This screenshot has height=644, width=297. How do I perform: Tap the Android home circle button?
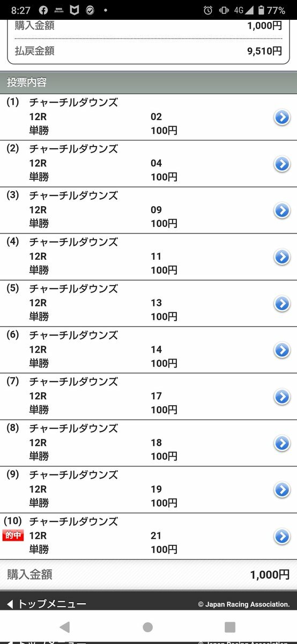click(x=148, y=627)
